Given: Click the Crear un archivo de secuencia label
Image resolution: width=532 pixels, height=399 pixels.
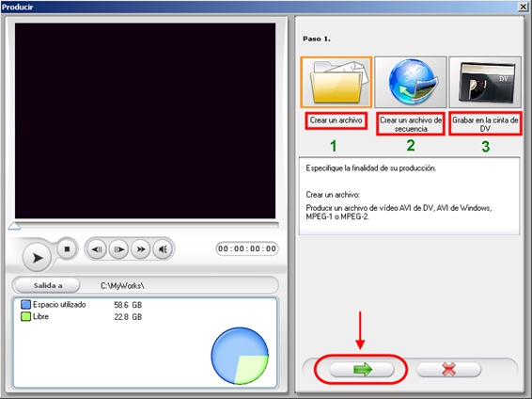Looking at the screenshot, I should [x=411, y=124].
